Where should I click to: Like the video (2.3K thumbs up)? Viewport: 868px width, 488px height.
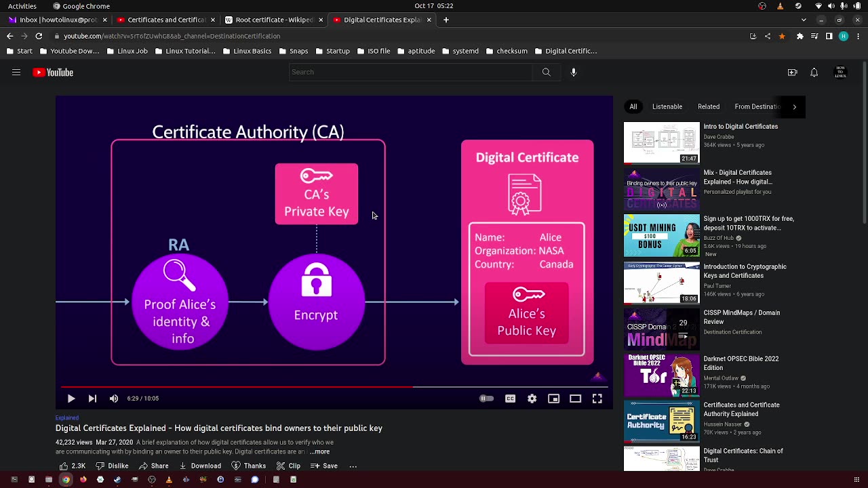point(72,466)
